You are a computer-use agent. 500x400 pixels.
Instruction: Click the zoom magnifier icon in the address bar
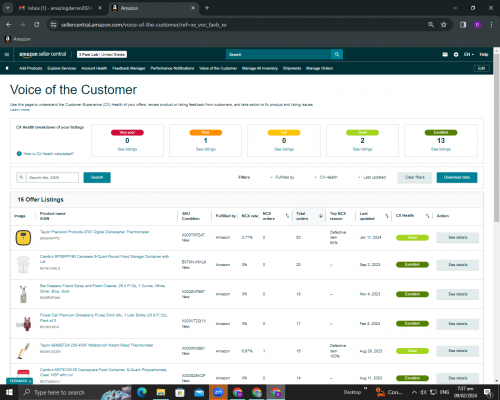(x=431, y=25)
